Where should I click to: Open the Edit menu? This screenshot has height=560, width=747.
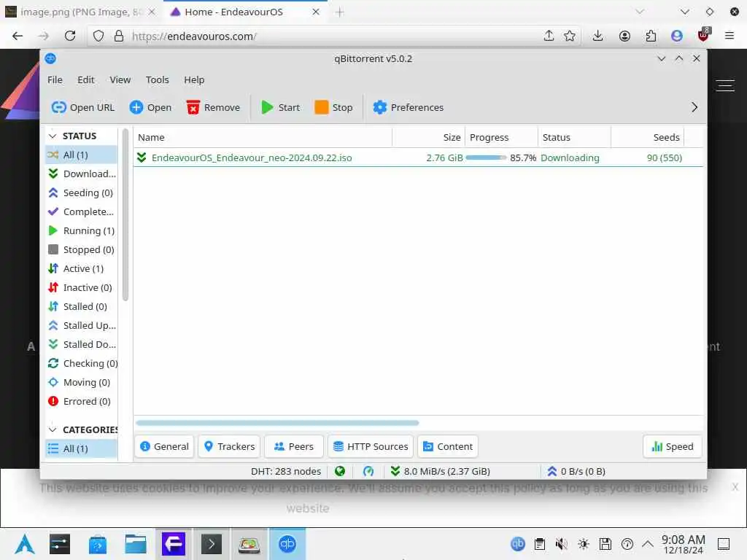tap(86, 79)
